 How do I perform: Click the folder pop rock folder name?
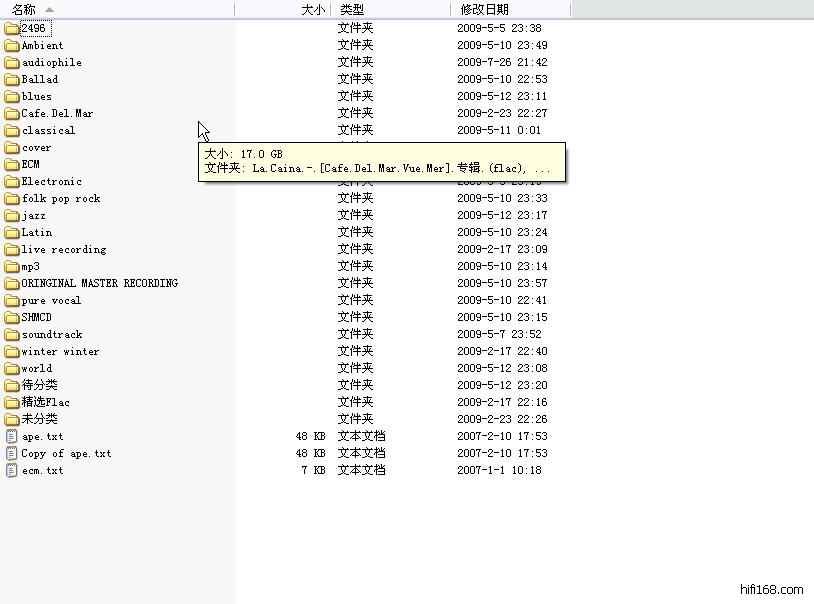(61, 198)
